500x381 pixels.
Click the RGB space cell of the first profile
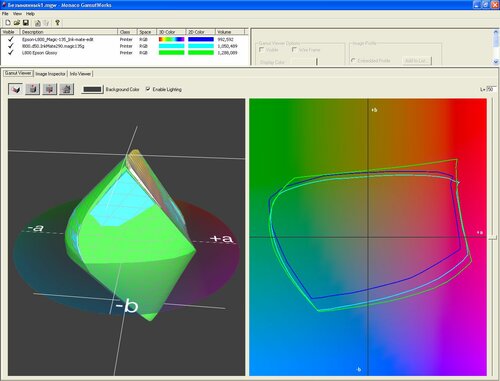[x=143, y=39]
